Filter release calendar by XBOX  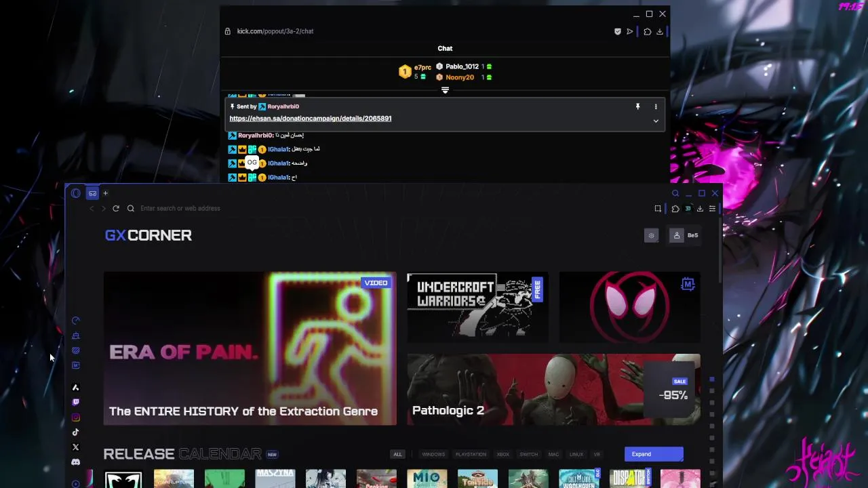point(502,454)
